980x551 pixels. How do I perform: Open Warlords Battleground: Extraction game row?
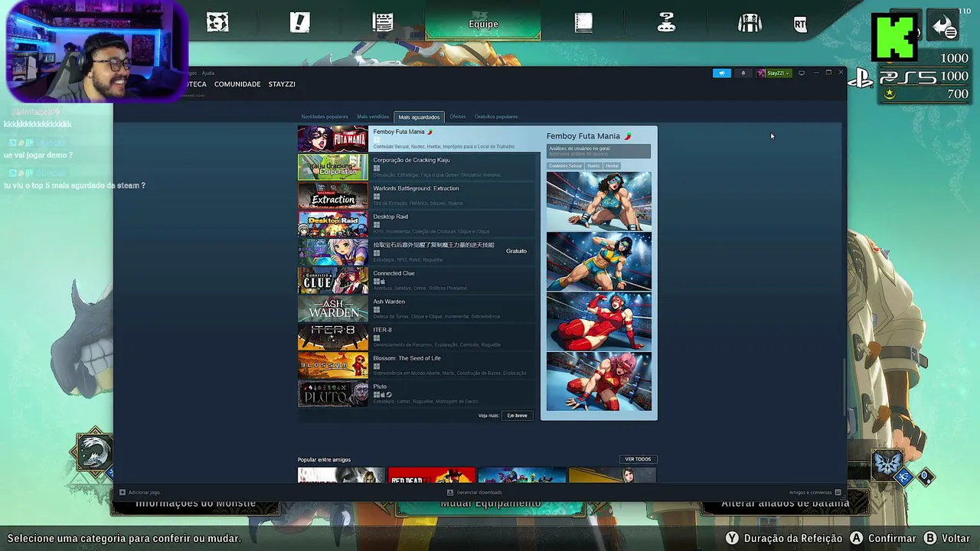click(x=418, y=195)
